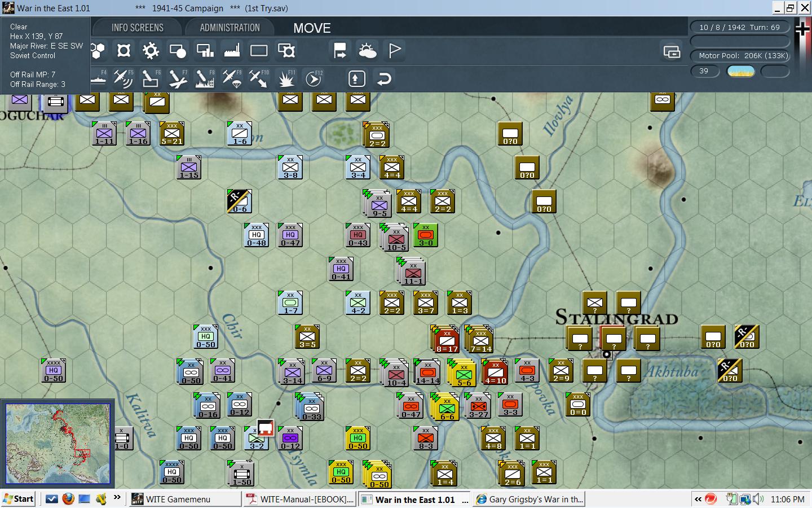Screen dimensions: 812x508
Task: Open WITE-Manual ebook taskbar window
Action: click(x=299, y=499)
